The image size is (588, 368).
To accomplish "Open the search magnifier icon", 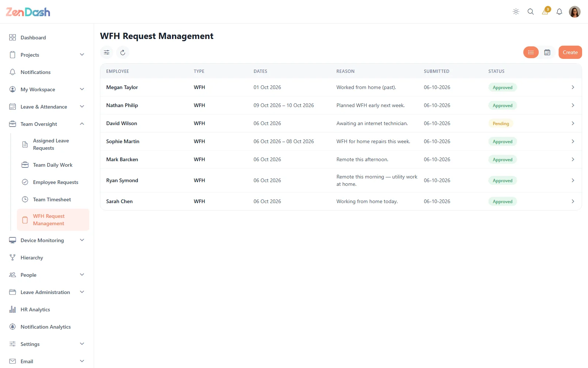I will (x=531, y=12).
